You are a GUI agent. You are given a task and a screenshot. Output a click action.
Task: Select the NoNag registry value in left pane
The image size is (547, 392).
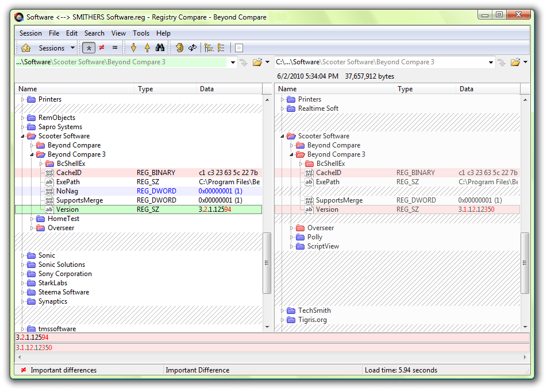point(67,191)
